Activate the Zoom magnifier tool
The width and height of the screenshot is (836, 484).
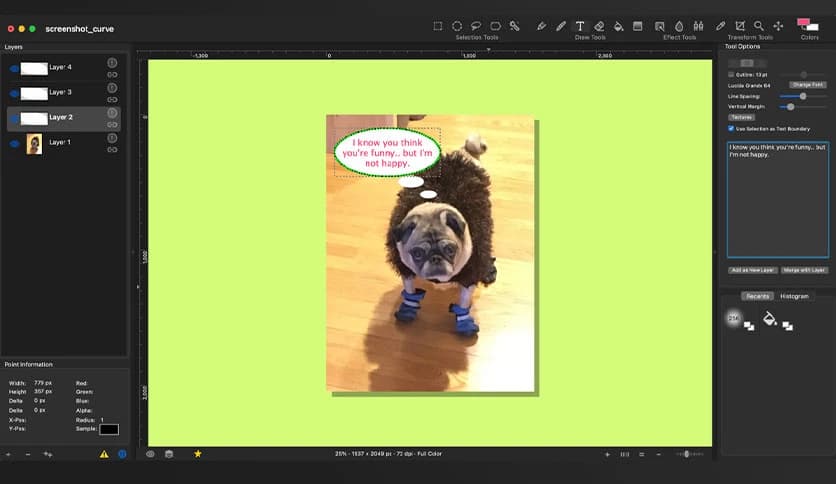(x=759, y=26)
